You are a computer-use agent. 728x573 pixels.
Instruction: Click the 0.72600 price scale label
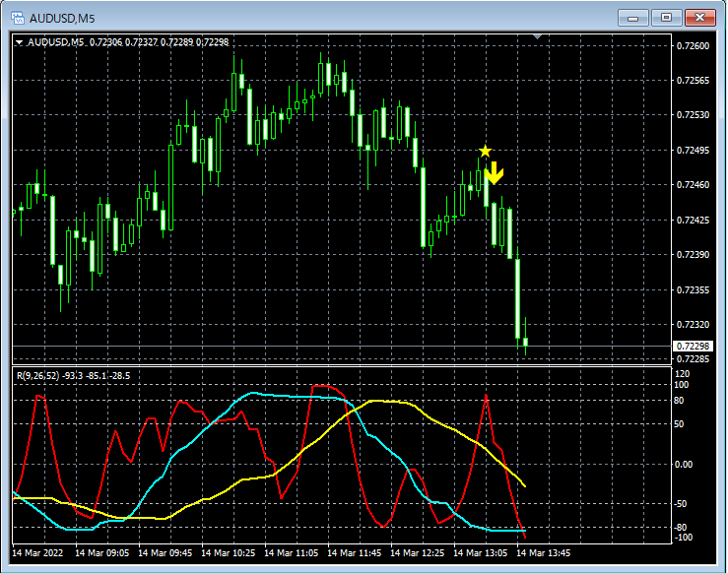point(694,45)
